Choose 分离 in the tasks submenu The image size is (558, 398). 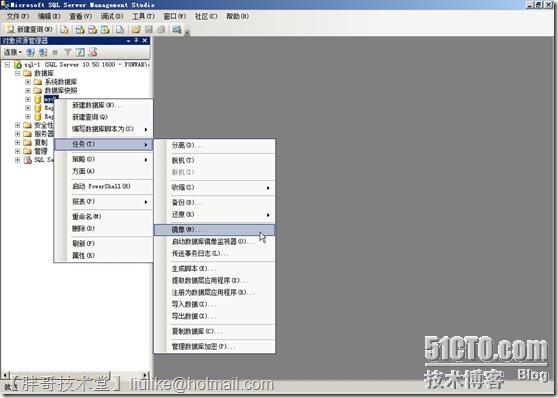coord(214,145)
